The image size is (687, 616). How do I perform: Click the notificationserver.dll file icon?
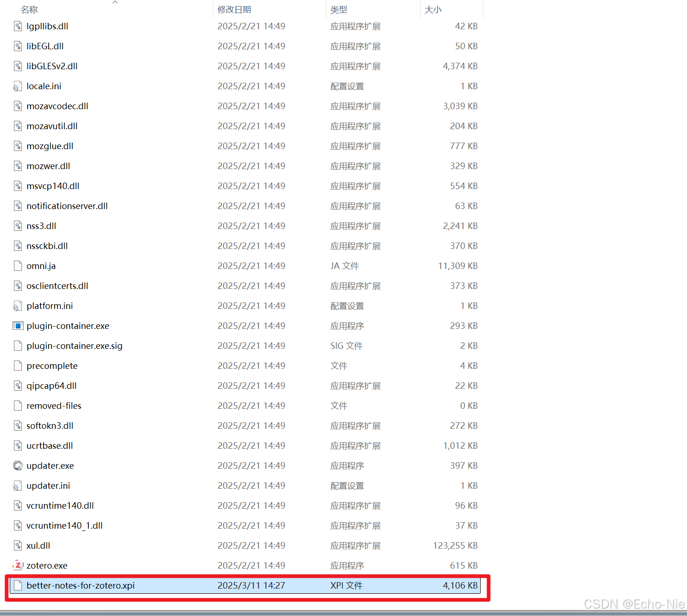click(x=18, y=206)
